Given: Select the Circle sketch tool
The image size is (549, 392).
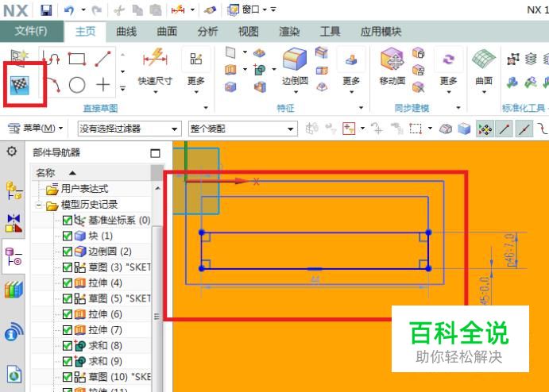Looking at the screenshot, I should pos(77,85).
